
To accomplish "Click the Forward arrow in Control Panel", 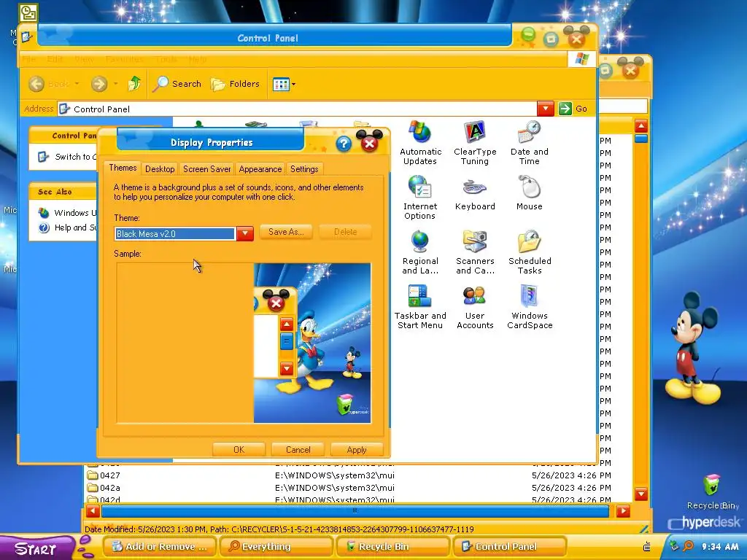I will pyautogui.click(x=99, y=84).
